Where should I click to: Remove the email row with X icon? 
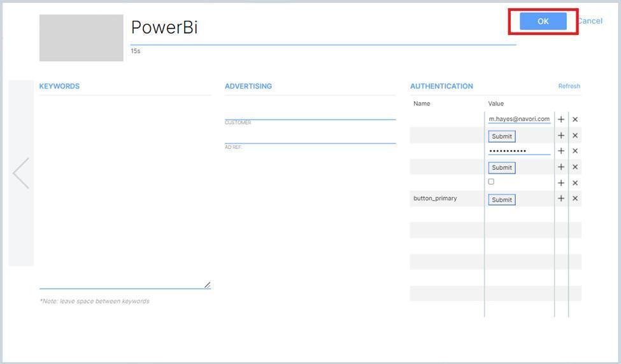(x=575, y=119)
